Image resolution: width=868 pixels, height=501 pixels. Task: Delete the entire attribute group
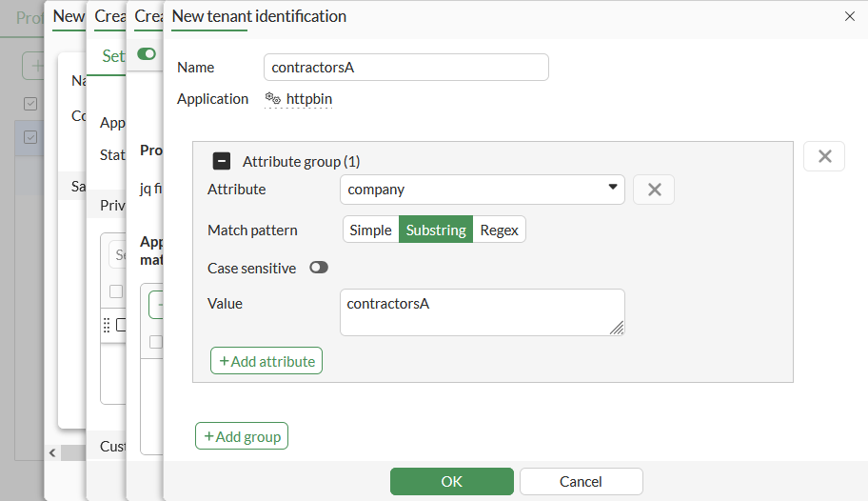coord(824,156)
